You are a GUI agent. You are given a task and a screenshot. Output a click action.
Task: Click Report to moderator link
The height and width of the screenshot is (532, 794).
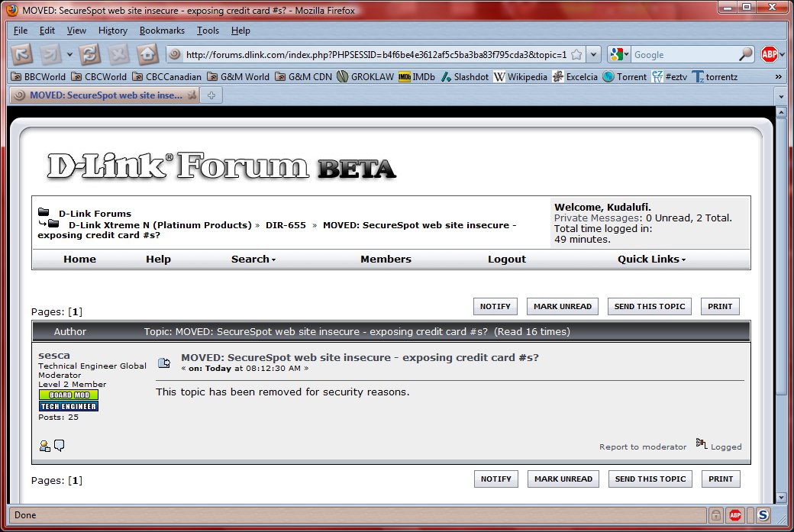[643, 447]
